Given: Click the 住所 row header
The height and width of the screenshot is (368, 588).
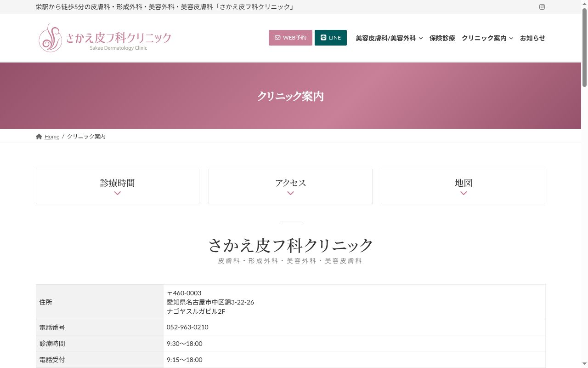Looking at the screenshot, I should pyautogui.click(x=100, y=302).
